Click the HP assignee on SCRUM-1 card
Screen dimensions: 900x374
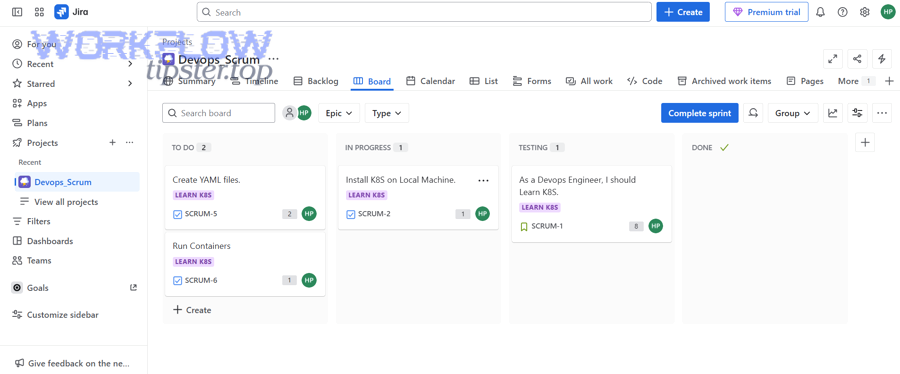656,226
